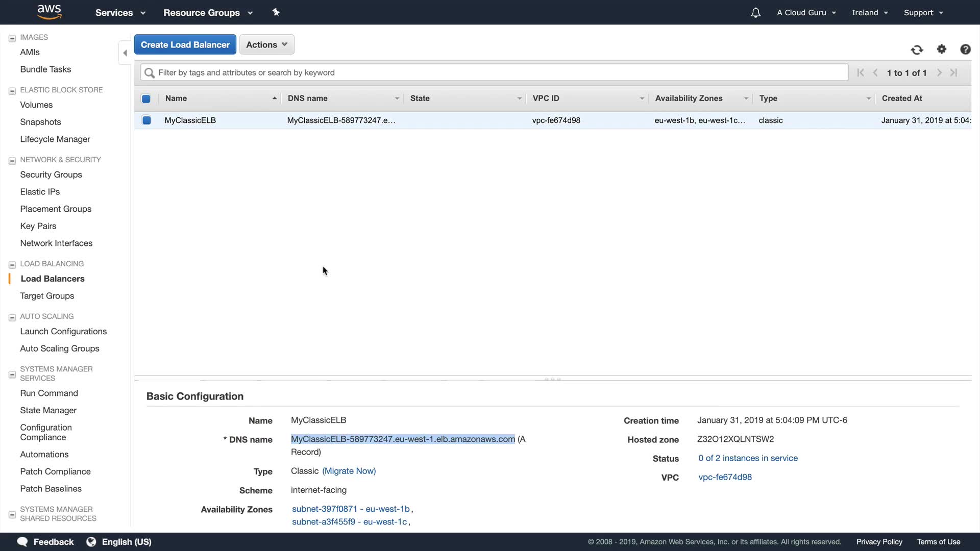980x551 pixels.
Task: Open table settings gear icon
Action: pos(942,49)
